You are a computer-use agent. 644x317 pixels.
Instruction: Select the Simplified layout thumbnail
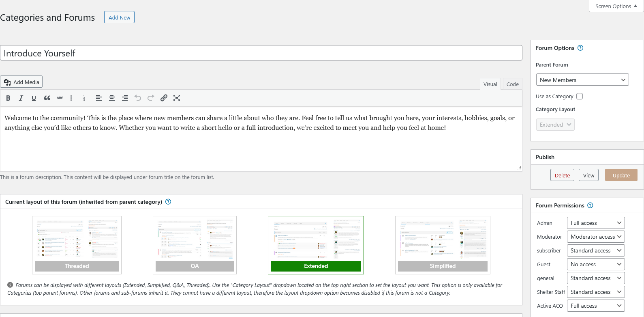(x=443, y=245)
